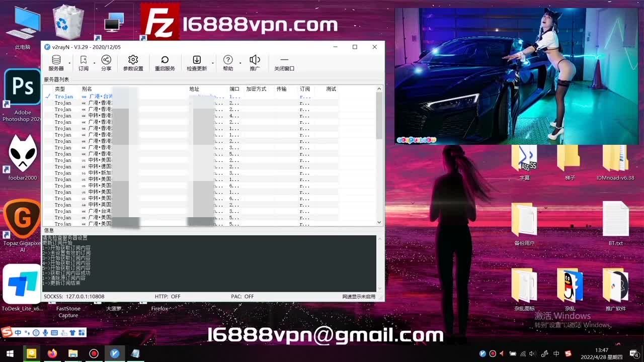The width and height of the screenshot is (644, 362).
Task: Open the 推广软件 folder
Action: tap(615, 289)
